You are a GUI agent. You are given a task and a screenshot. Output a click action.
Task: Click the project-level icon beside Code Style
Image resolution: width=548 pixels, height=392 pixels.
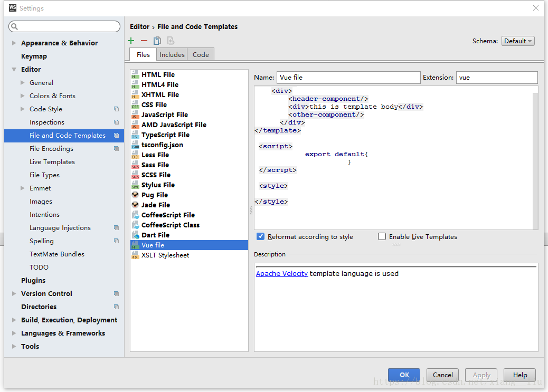pos(116,109)
